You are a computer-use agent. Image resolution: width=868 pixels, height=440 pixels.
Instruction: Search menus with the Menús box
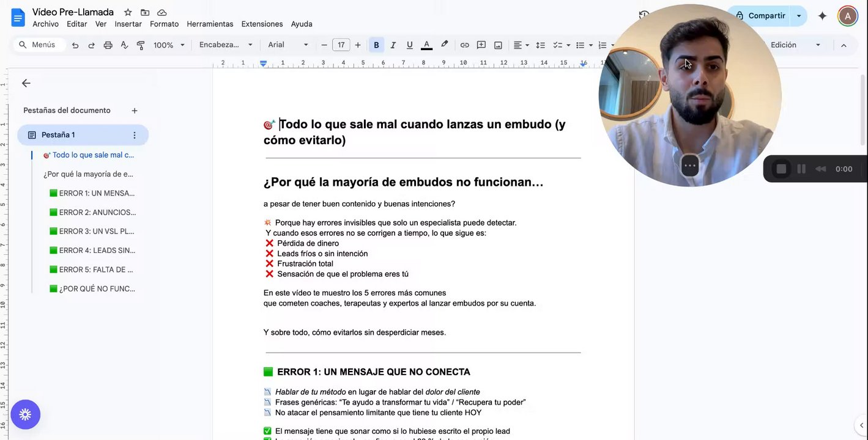[39, 45]
